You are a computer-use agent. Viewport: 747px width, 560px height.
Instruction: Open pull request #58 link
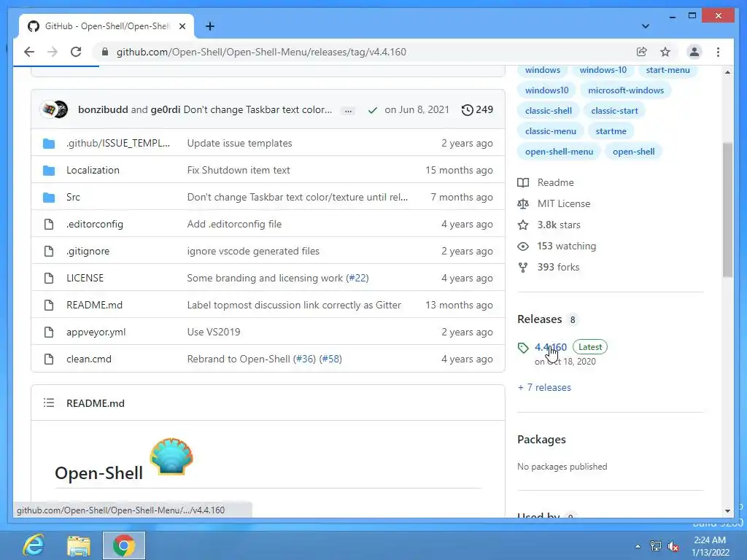click(x=330, y=359)
